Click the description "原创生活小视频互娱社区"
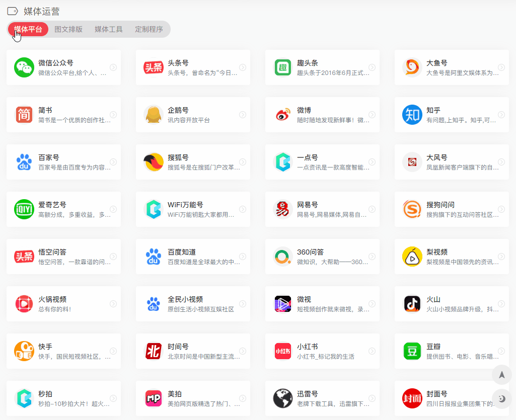This screenshot has width=516, height=420. tap(201, 309)
